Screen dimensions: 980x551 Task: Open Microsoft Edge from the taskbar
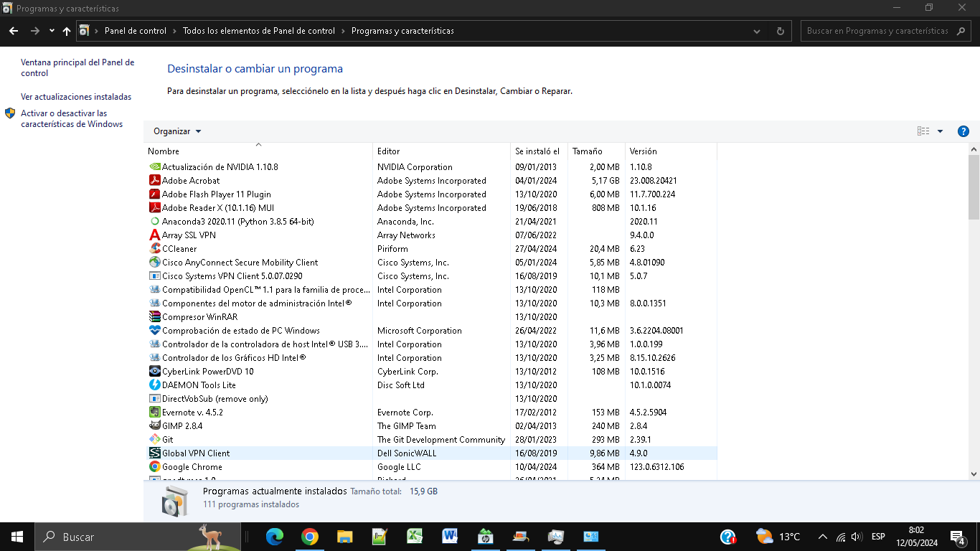coord(275,537)
